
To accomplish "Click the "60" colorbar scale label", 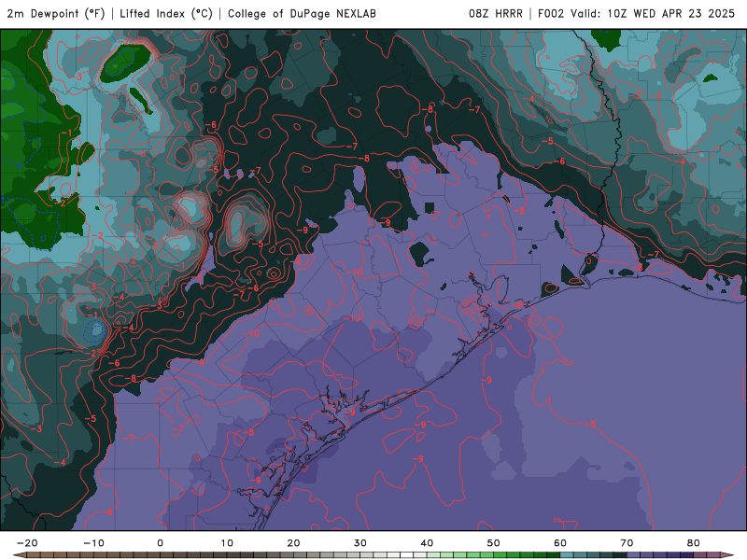I will coord(560,543).
